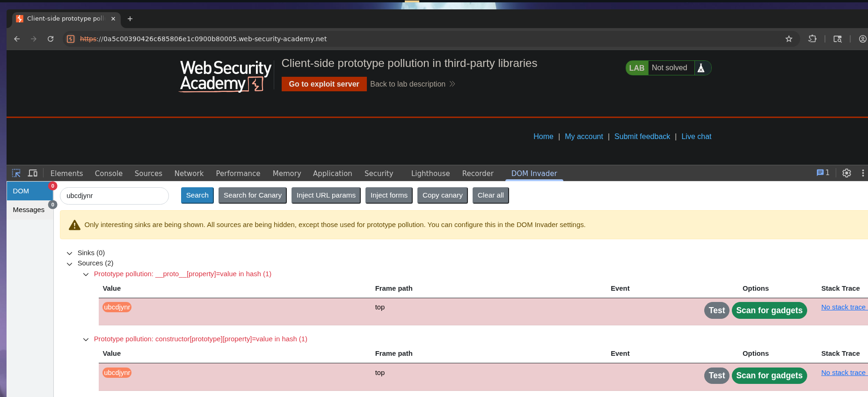Click the Web Security Academy logo

(226, 76)
